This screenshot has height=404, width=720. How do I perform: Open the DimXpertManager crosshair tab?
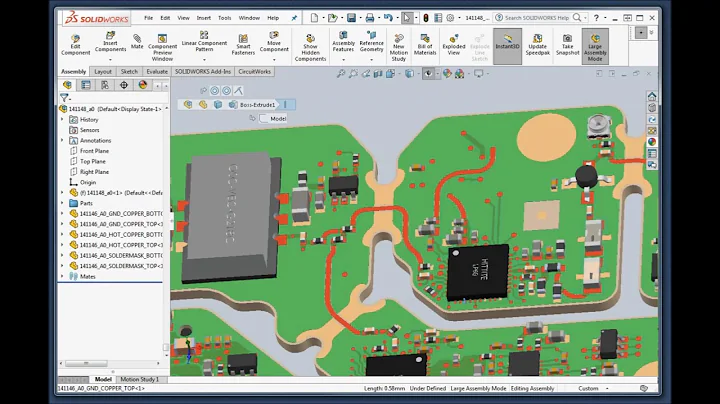pyautogui.click(x=124, y=85)
